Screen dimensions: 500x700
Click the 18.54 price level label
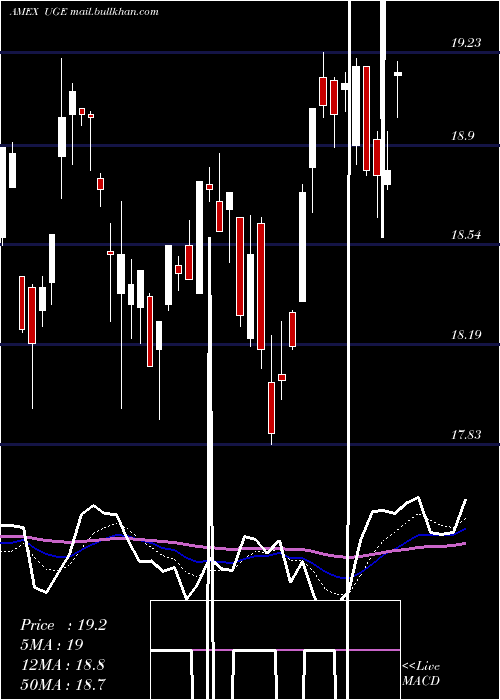(x=466, y=235)
